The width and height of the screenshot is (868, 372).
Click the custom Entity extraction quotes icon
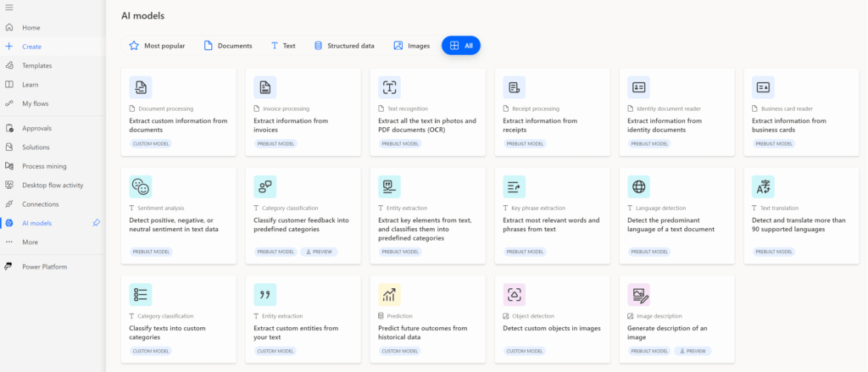tap(265, 295)
